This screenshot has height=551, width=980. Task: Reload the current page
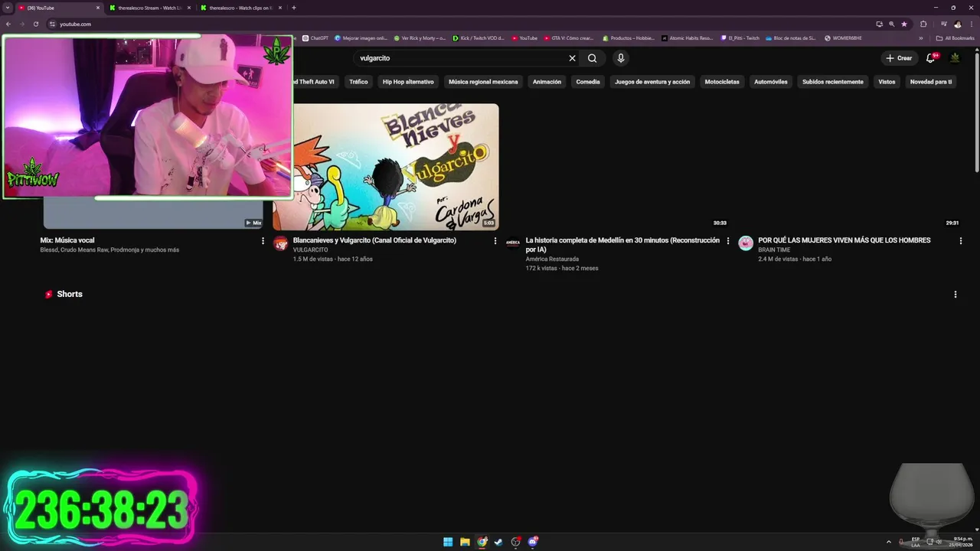click(35, 24)
